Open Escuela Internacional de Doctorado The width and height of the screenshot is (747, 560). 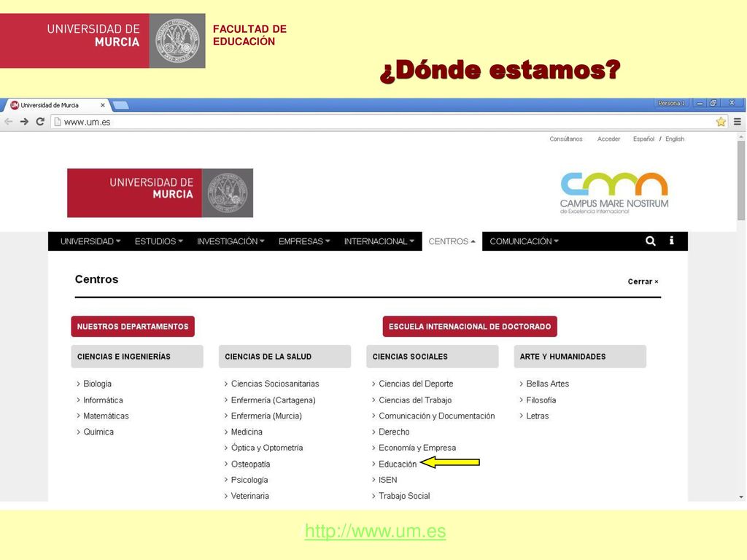470,326
